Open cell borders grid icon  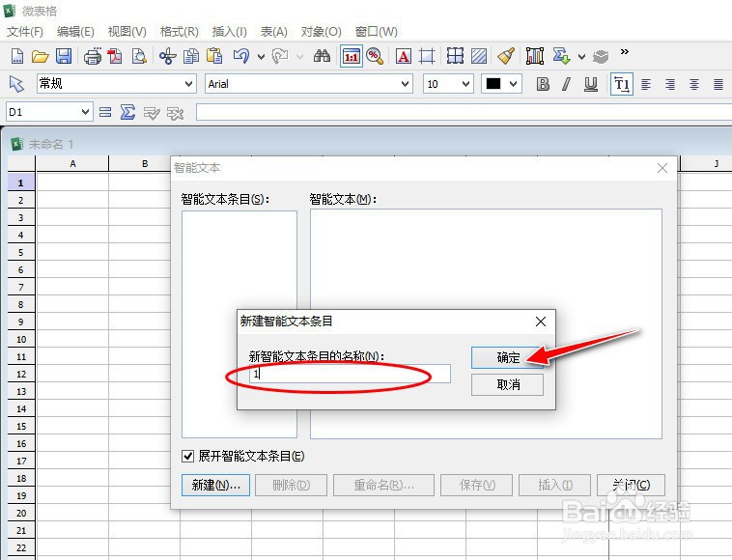(455, 56)
